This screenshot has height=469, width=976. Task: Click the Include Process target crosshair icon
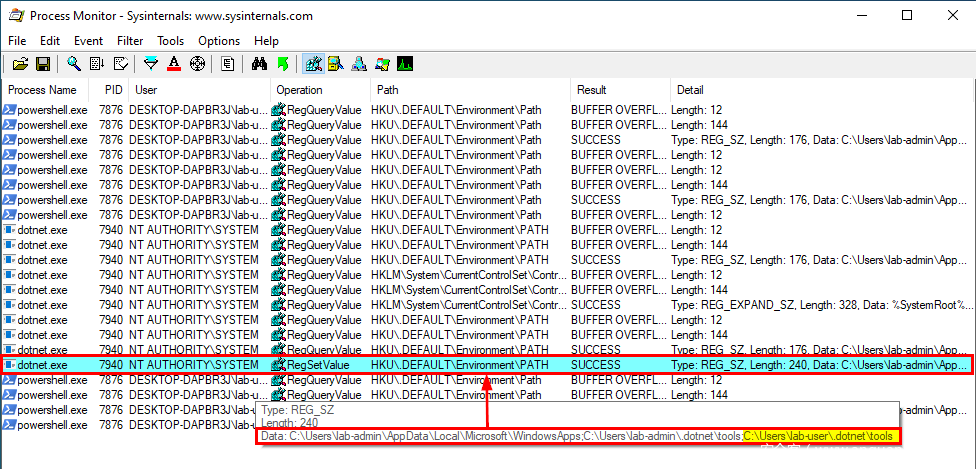point(197,64)
